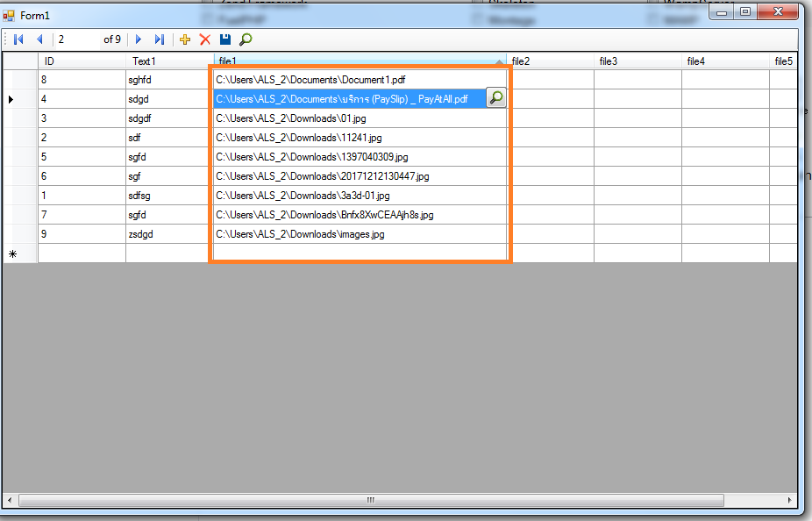This screenshot has height=521, width=812.
Task: Go to first record in navigator
Action: click(18, 39)
